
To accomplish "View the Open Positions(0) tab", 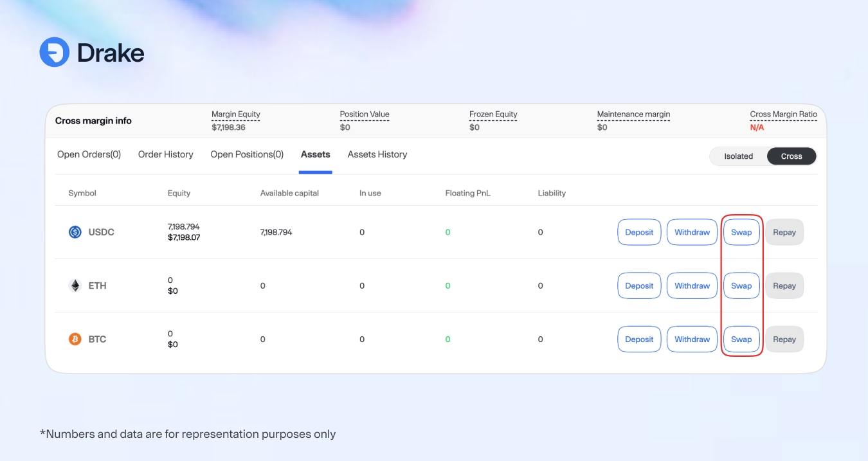I will coord(247,154).
